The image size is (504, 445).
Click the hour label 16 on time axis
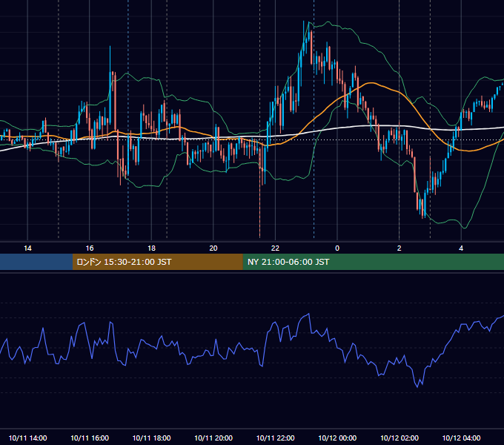click(90, 248)
